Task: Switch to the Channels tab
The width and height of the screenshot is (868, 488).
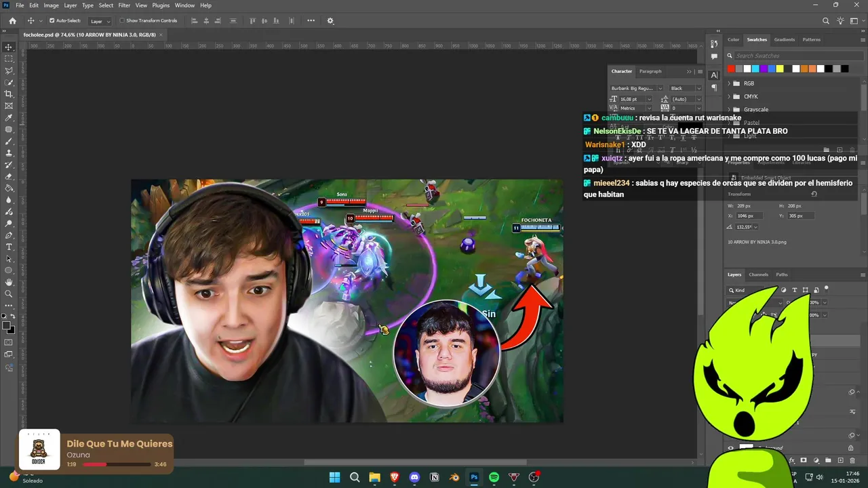Action: click(x=758, y=274)
